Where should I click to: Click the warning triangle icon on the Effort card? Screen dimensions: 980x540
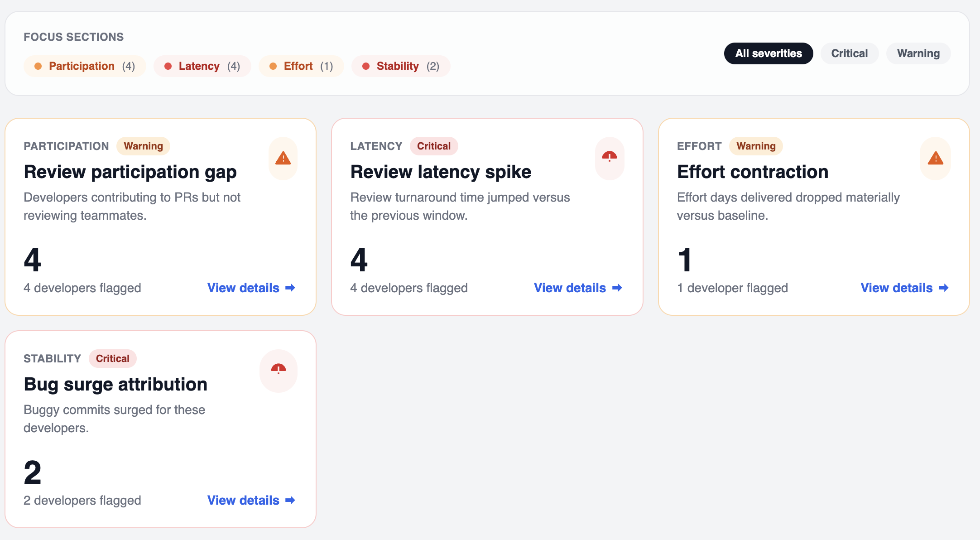935,159
